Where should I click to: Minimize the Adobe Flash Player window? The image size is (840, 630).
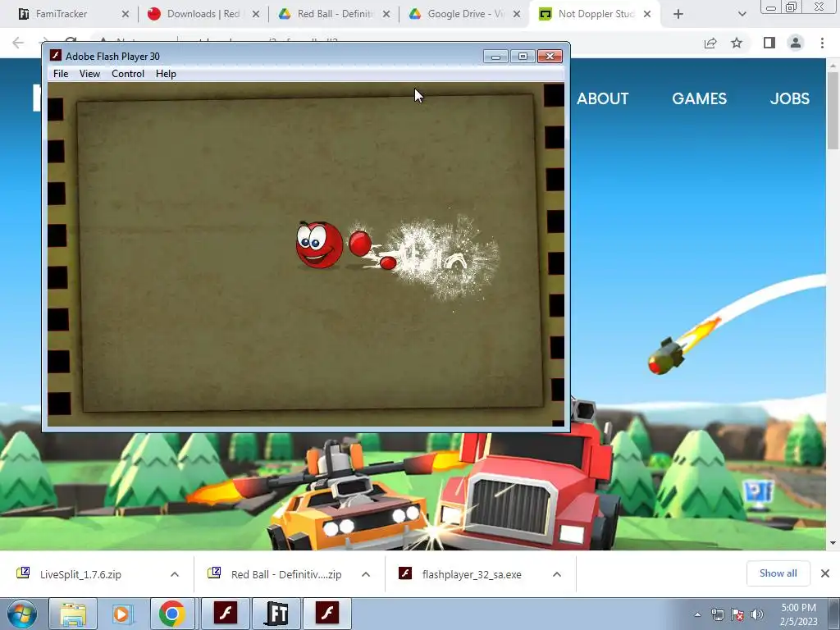coord(495,57)
